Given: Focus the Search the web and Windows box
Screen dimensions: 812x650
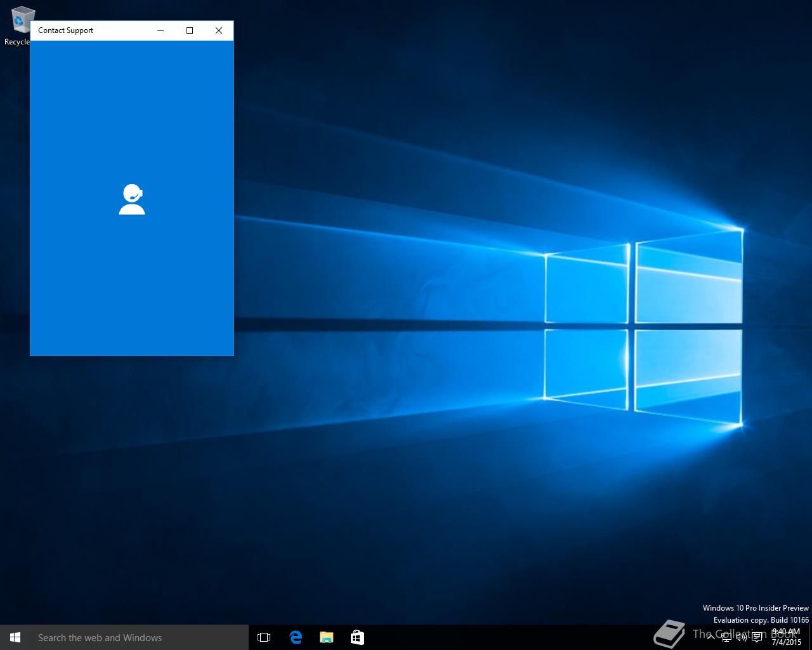Looking at the screenshot, I should [x=140, y=637].
